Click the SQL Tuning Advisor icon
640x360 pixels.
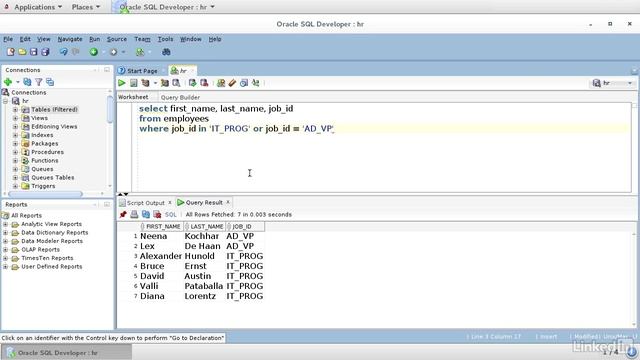176,83
